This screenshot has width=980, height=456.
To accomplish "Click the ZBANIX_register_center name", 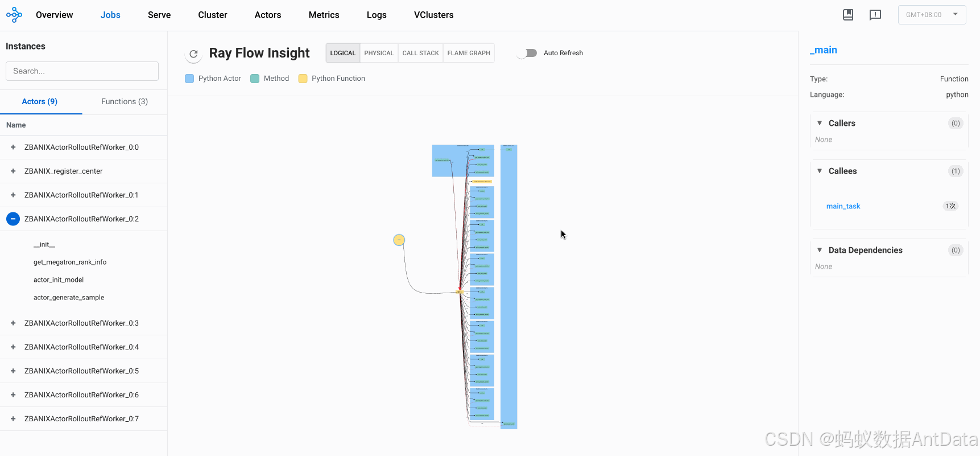I will pos(64,171).
